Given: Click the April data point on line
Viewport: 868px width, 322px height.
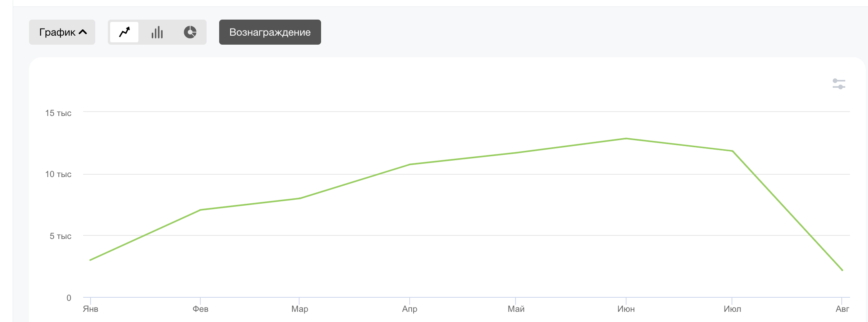Looking at the screenshot, I should point(410,164).
